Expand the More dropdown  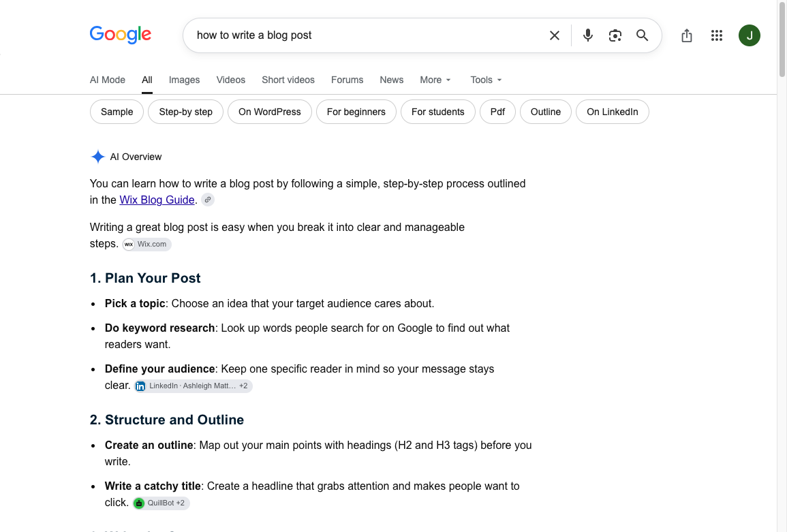(435, 80)
